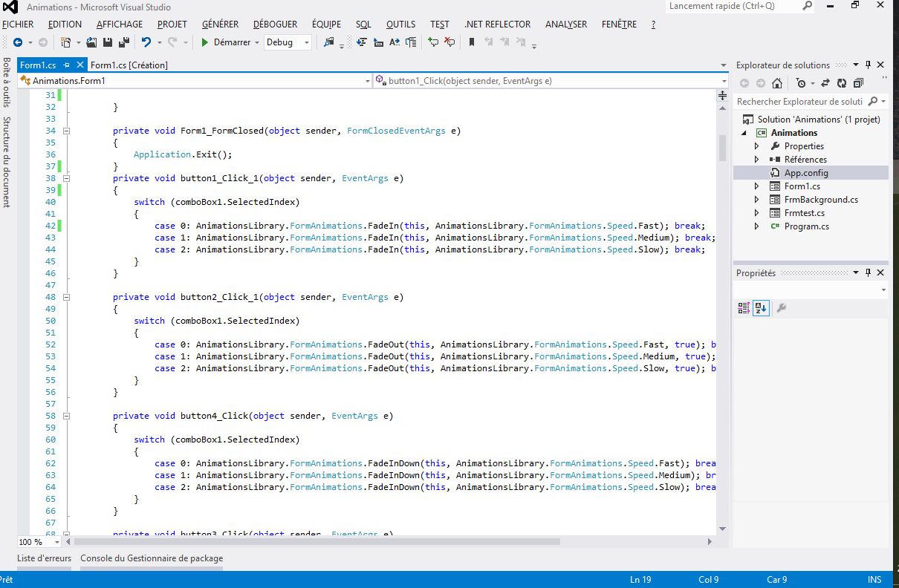Viewport: 899px width, 588px height.
Task: Open the DÉBOGUER menu
Action: point(275,24)
